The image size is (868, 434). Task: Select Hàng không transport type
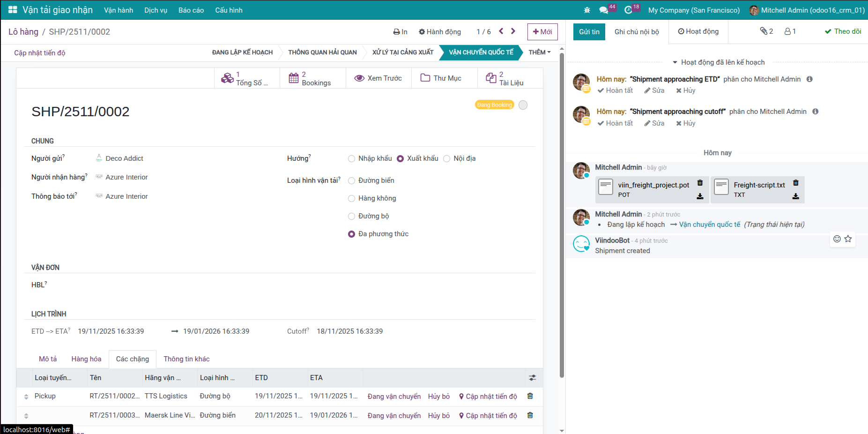(x=351, y=199)
